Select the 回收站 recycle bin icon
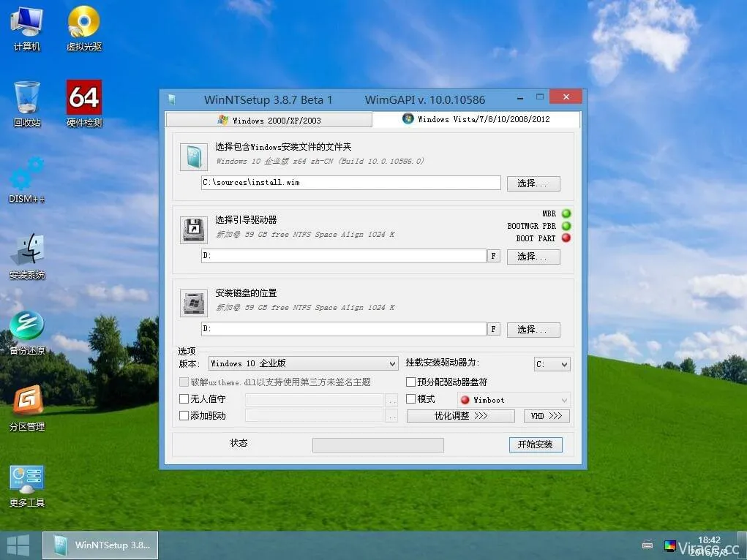The width and height of the screenshot is (747, 560). point(26,104)
